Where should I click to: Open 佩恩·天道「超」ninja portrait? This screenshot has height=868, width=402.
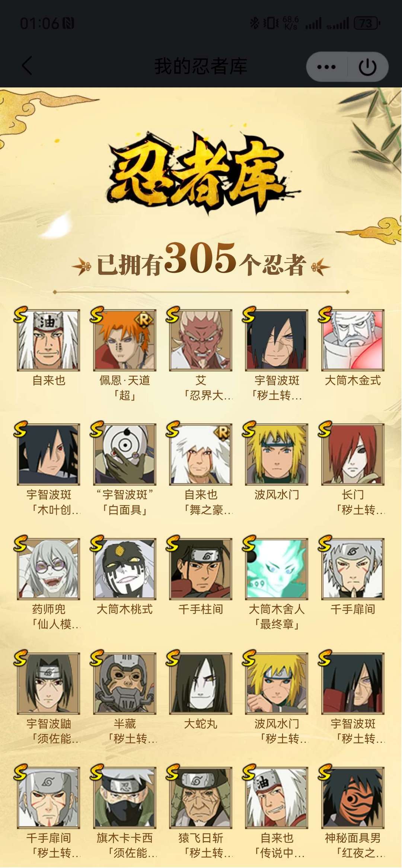(124, 340)
